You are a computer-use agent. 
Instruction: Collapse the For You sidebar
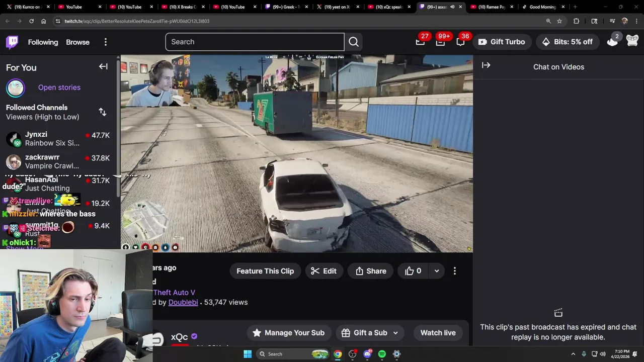pos(103,66)
